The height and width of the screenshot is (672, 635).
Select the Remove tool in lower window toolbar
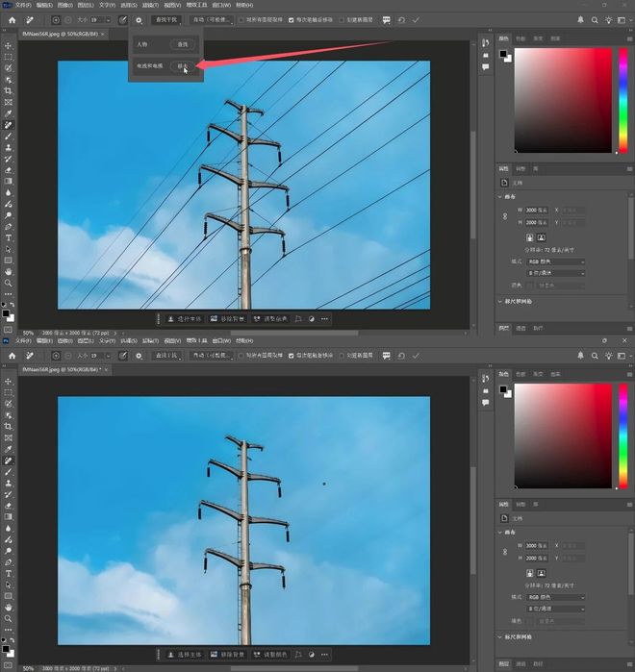(x=8, y=460)
